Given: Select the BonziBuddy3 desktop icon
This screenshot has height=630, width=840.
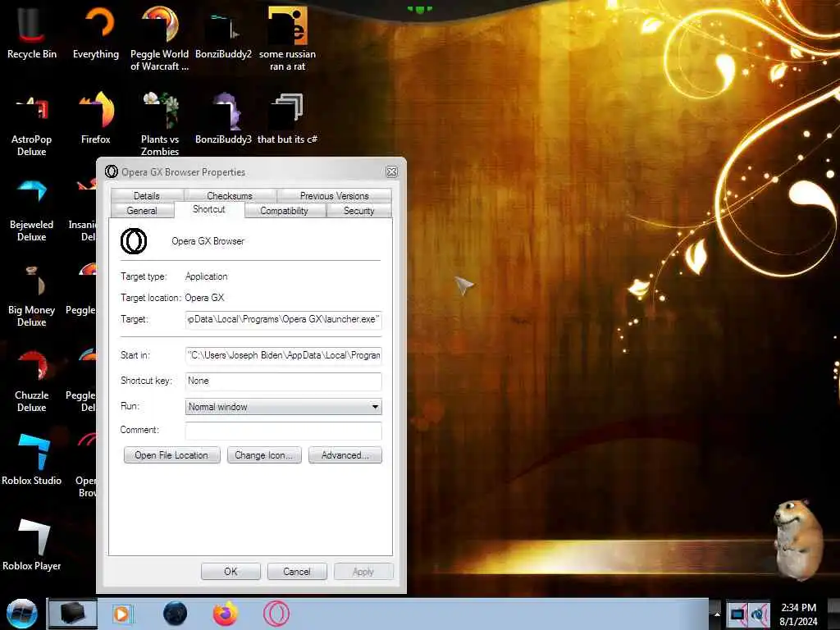Looking at the screenshot, I should pos(223,119).
